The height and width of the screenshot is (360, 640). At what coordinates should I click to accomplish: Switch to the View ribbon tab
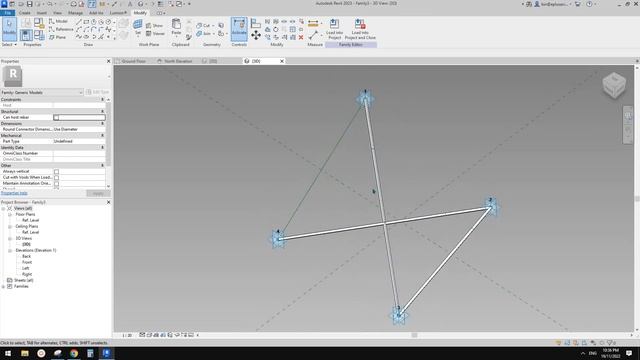tap(57, 13)
